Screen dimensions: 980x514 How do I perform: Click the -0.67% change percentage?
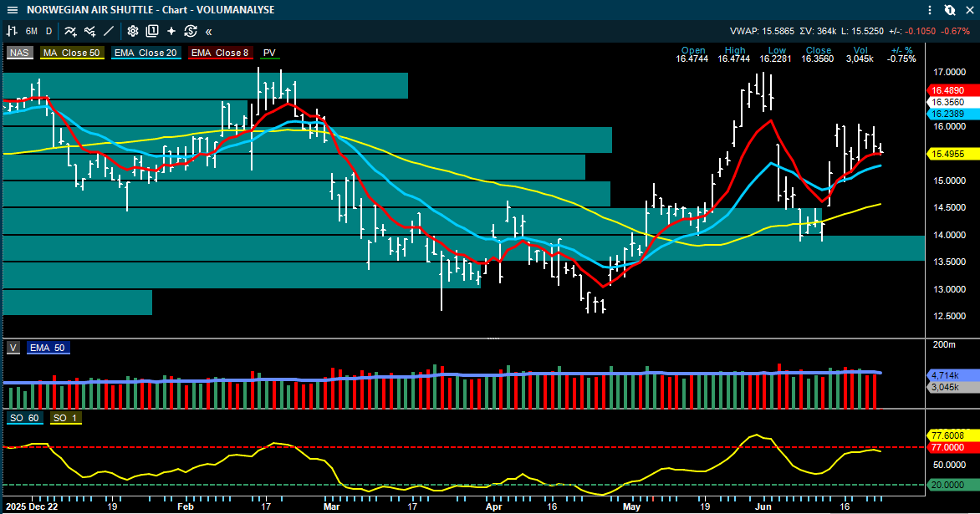coord(956,31)
